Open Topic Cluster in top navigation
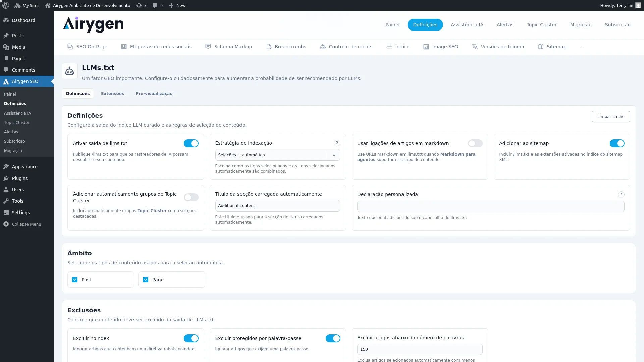Screen dimensions: 644x362 pos(541,25)
